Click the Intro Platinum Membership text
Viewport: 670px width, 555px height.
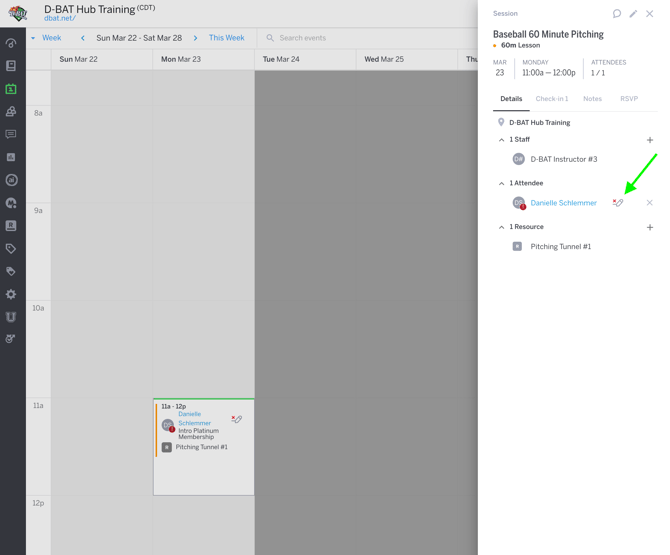tap(198, 434)
